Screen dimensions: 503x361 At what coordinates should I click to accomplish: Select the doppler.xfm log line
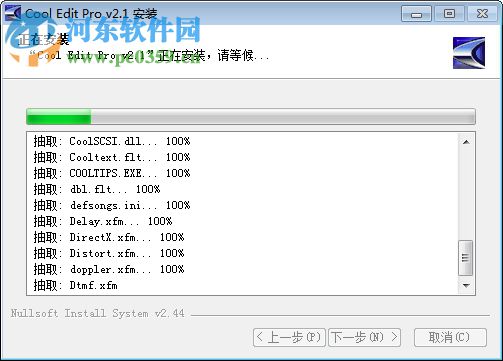tap(109, 269)
